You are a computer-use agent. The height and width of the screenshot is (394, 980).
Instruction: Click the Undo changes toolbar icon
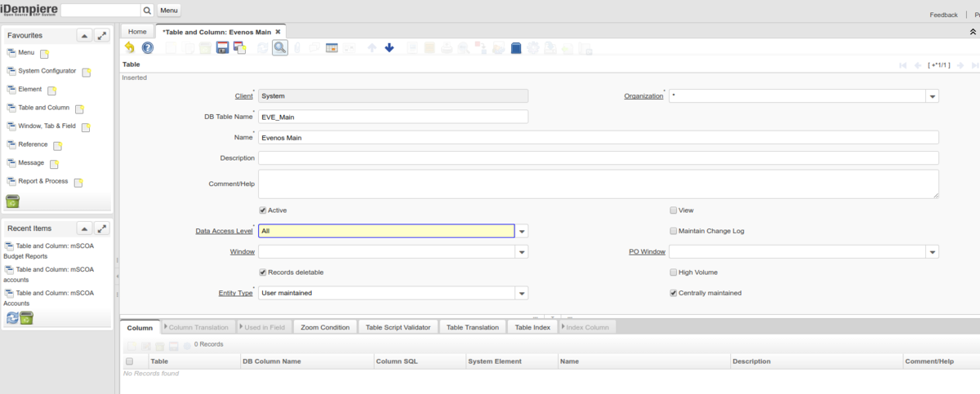130,48
